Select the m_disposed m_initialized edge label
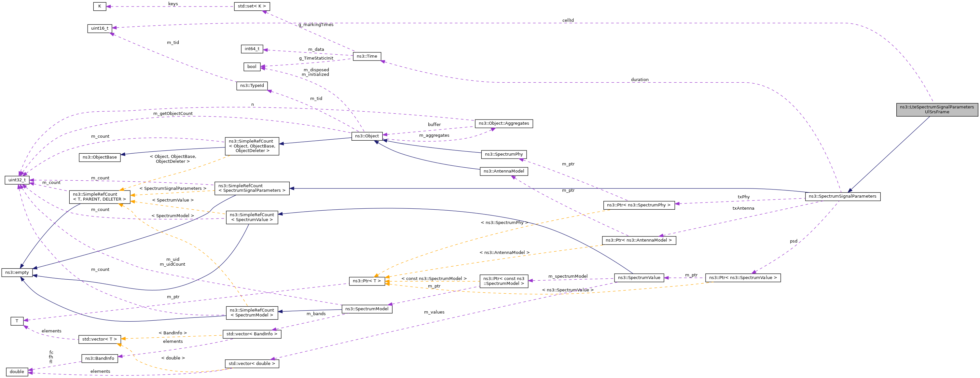The height and width of the screenshot is (378, 980). 316,72
